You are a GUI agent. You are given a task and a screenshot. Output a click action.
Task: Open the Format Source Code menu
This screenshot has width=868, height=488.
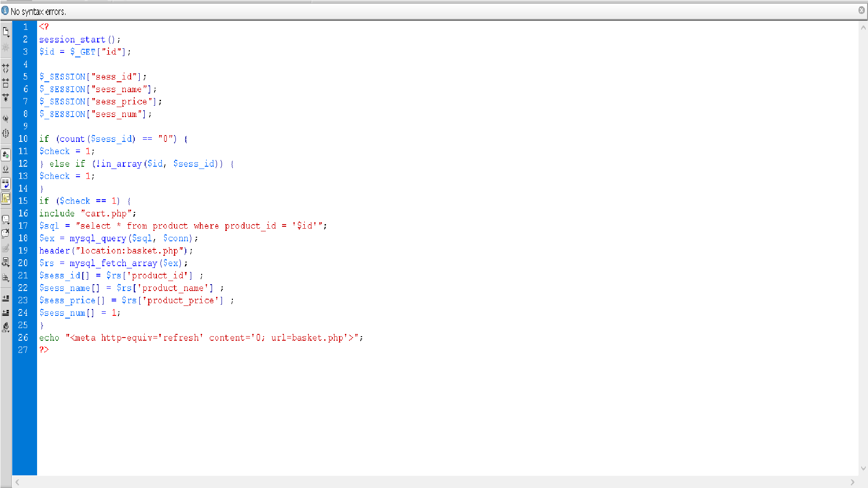pos(6,327)
